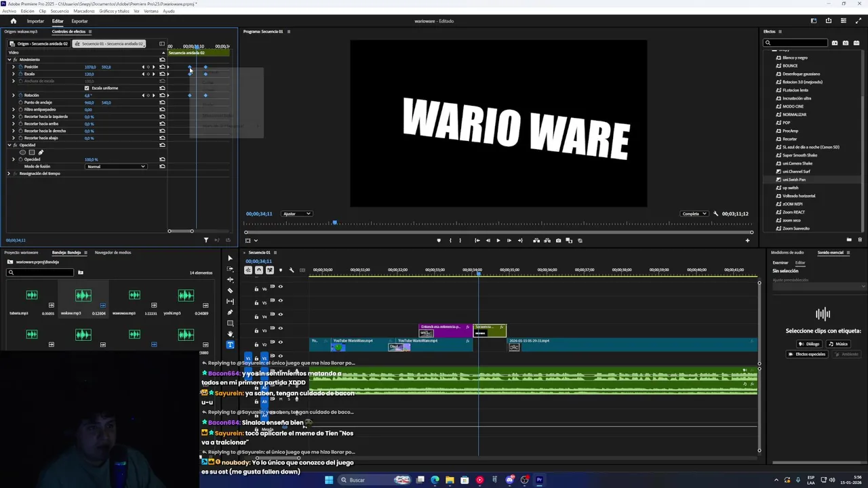Create 4-point polygon mask under Opacidad
This screenshot has width=868, height=488.
pyautogui.click(x=31, y=152)
